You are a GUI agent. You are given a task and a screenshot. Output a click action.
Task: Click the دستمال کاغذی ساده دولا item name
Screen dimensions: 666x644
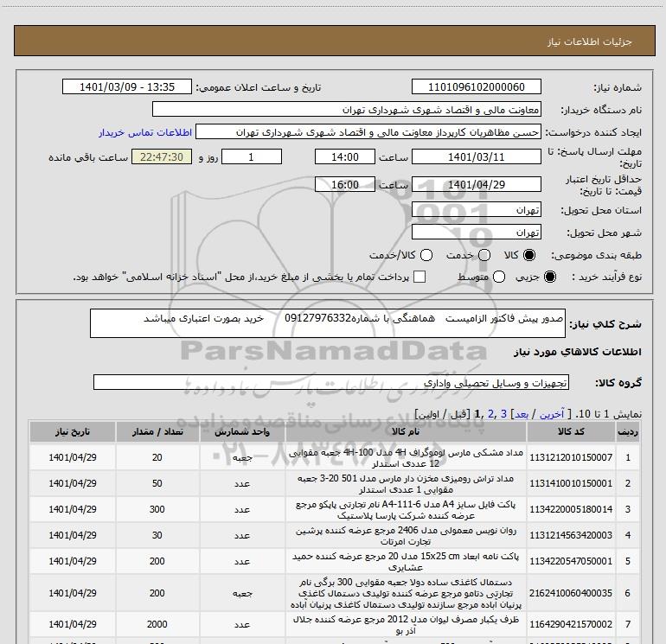click(x=406, y=593)
